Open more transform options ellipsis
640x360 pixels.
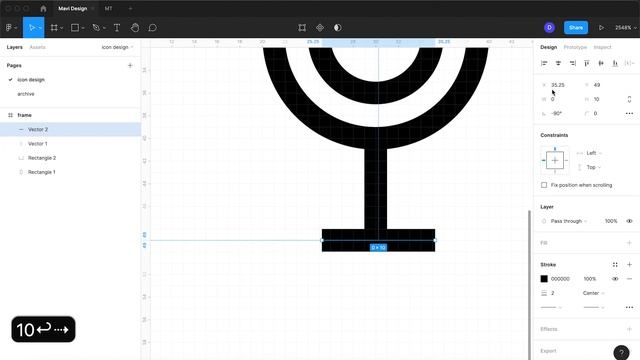pyautogui.click(x=629, y=113)
